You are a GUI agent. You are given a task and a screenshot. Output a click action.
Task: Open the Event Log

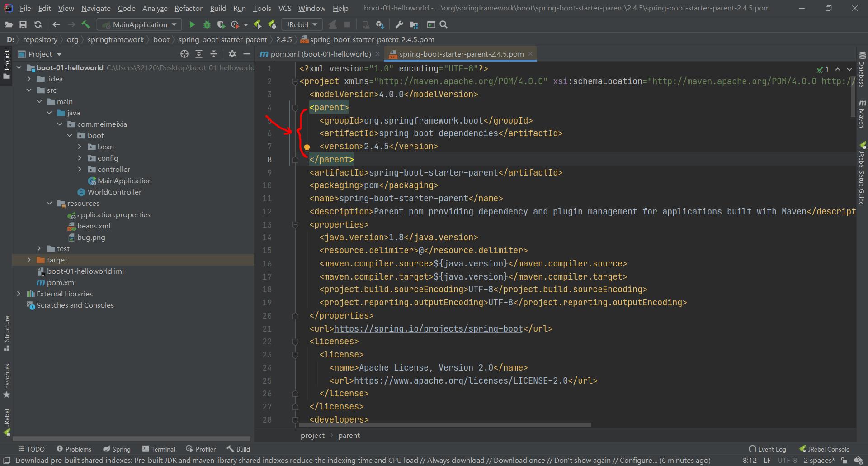click(767, 449)
